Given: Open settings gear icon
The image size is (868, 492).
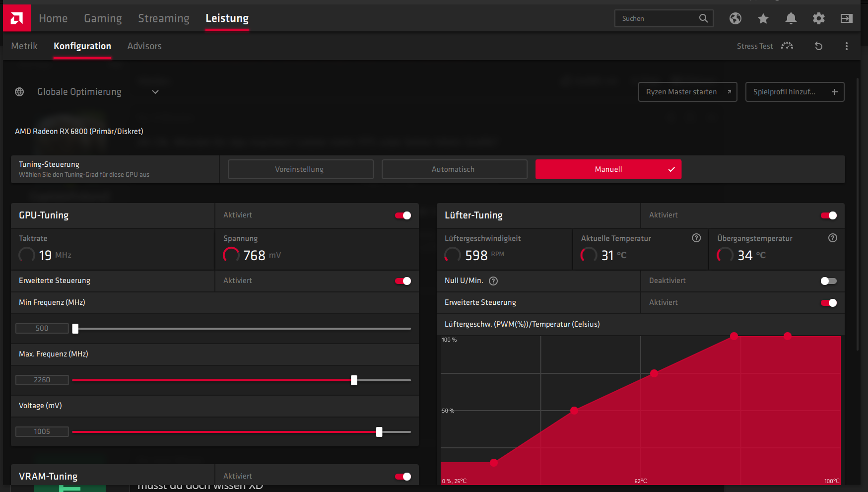Looking at the screenshot, I should click(819, 18).
